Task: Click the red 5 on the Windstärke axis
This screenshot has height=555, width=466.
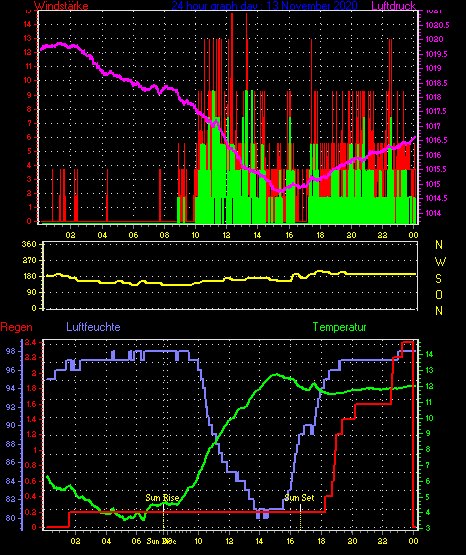Action: pos(29,151)
